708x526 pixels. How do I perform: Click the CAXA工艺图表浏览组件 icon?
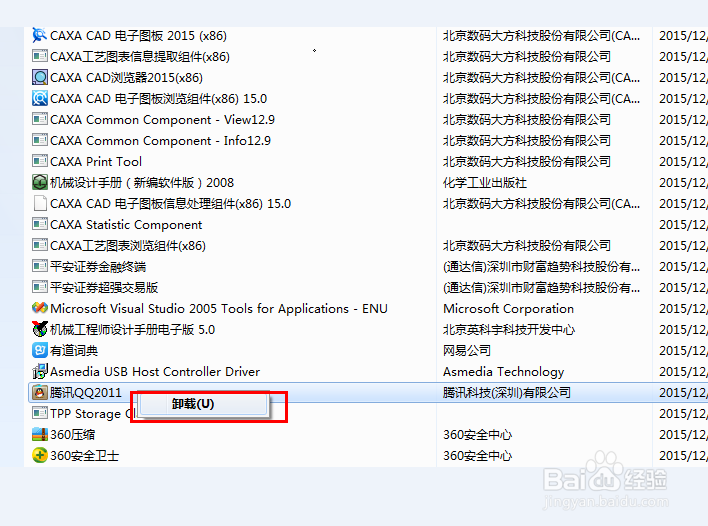(40, 245)
